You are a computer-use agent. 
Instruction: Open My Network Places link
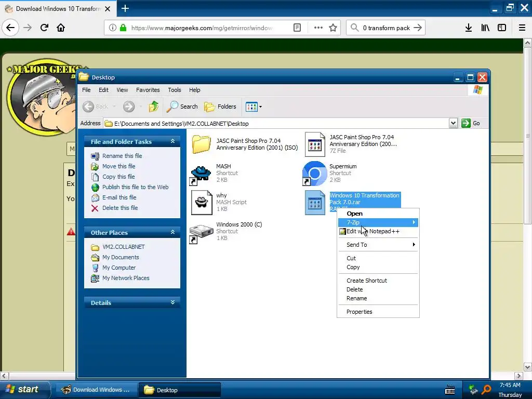pyautogui.click(x=126, y=278)
